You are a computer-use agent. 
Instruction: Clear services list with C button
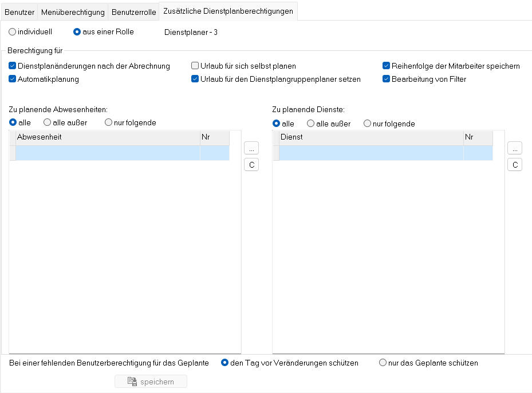(x=514, y=165)
